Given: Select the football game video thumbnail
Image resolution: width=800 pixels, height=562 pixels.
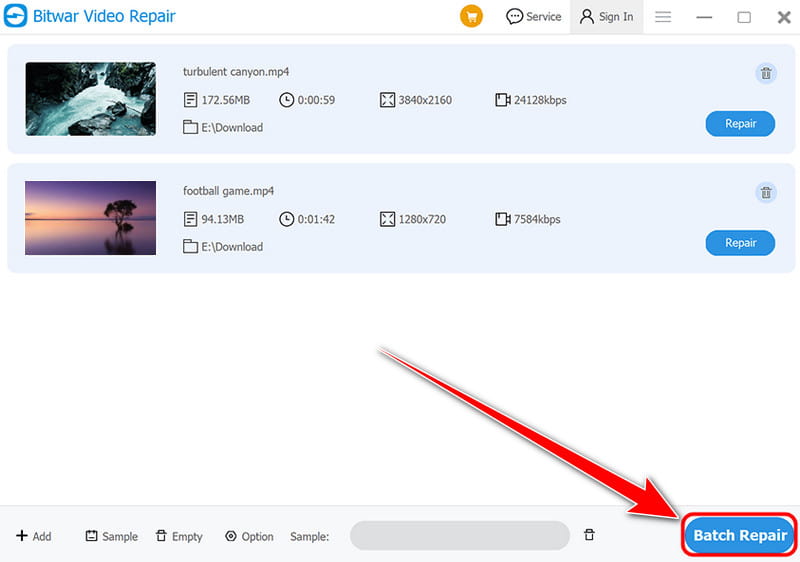Looking at the screenshot, I should point(90,218).
